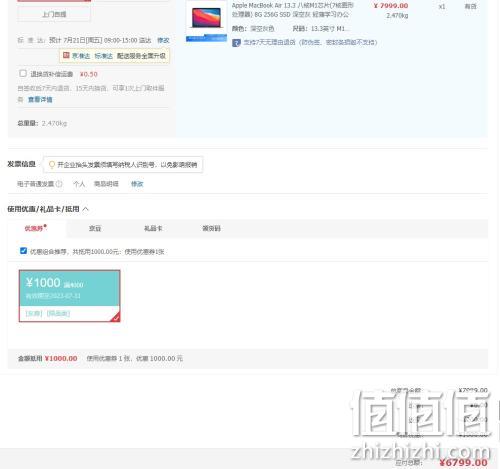The height and width of the screenshot is (469, 500).
Task: Open the 领货码 tab
Action: click(211, 228)
